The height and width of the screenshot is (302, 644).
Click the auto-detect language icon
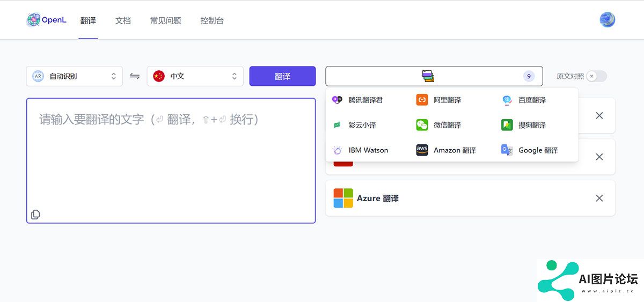(38, 76)
